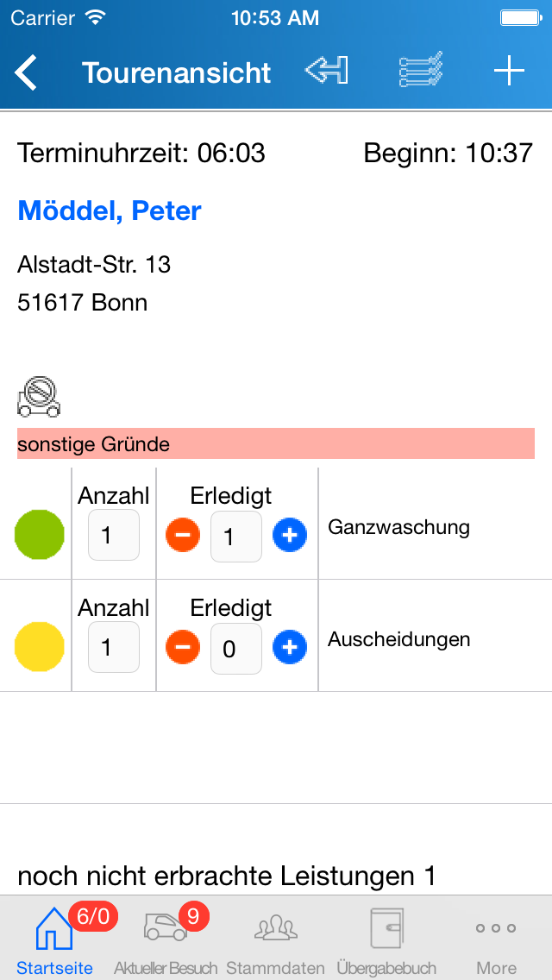Decrease Erledigt count for Ganzwaschung
The height and width of the screenshot is (980, 552).
click(183, 536)
